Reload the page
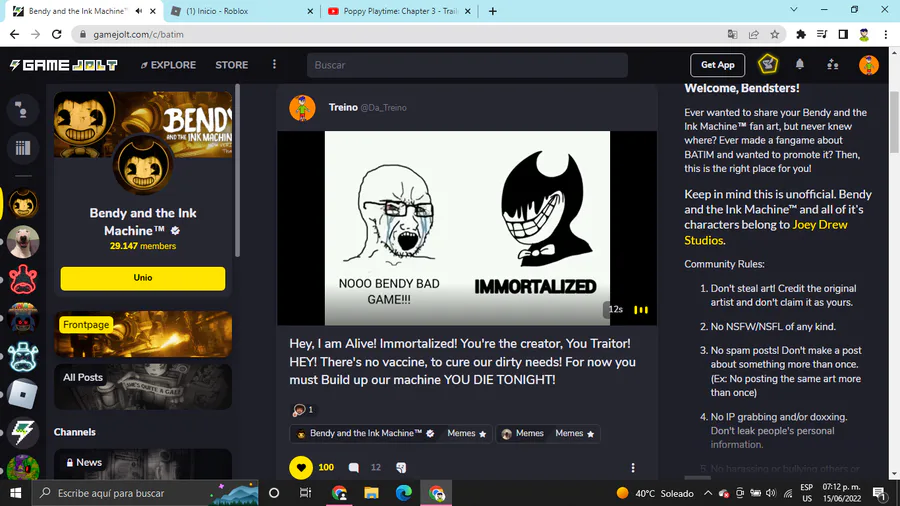This screenshot has height=506, width=900. tap(56, 34)
